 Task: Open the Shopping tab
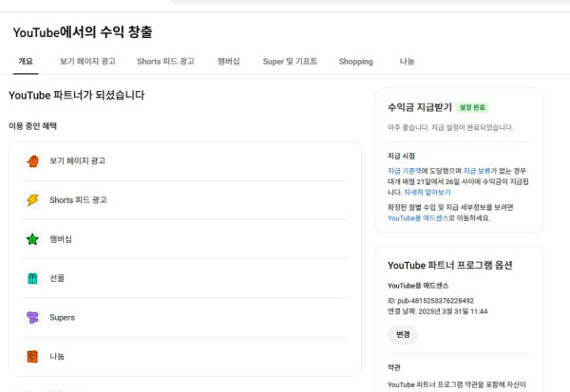point(355,62)
